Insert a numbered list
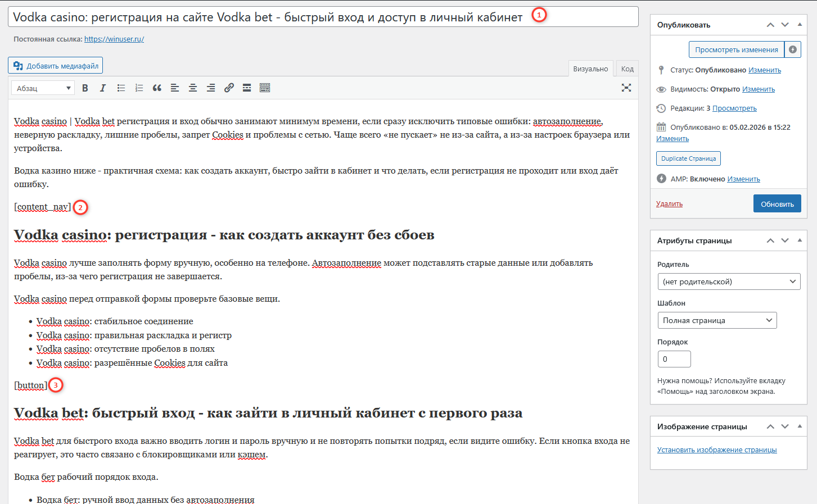Image resolution: width=817 pixels, height=504 pixels. (x=139, y=88)
